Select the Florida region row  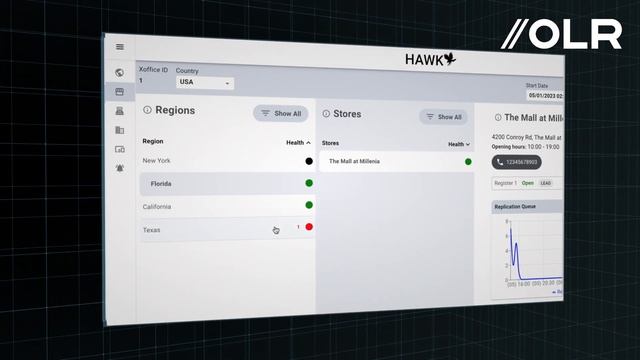(227, 184)
